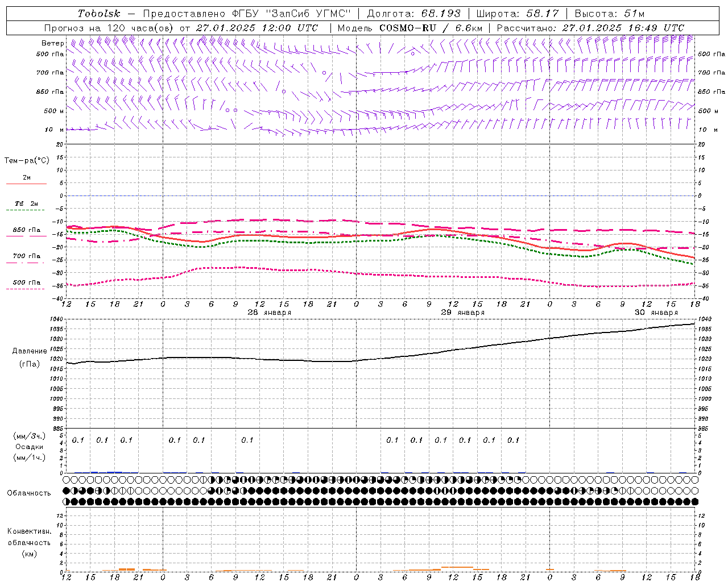Click the latitude value "Широта: 58.17"
Image resolution: width=728 pixels, height=582 pixels.
tap(518, 14)
